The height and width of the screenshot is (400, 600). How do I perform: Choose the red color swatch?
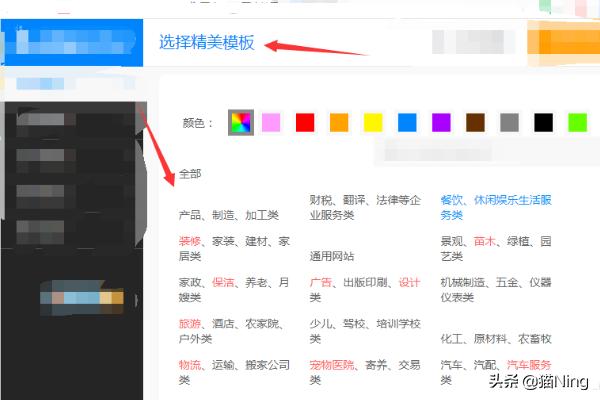tap(305, 122)
